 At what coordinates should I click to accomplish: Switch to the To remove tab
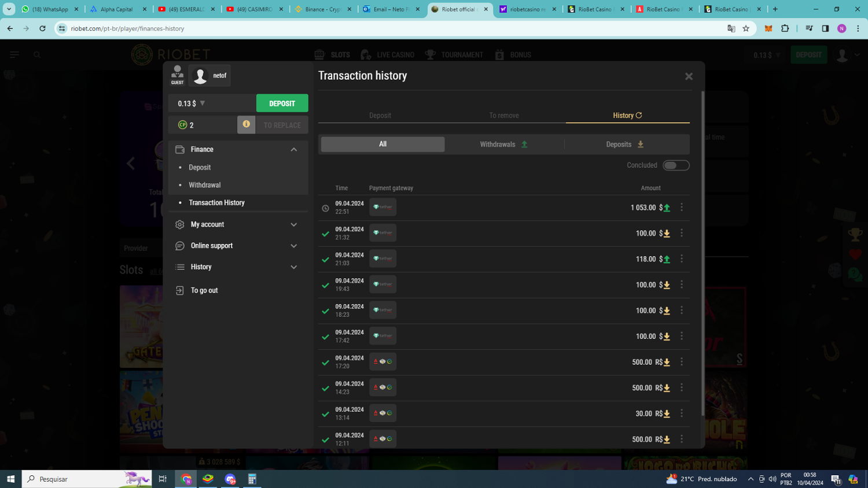503,115
